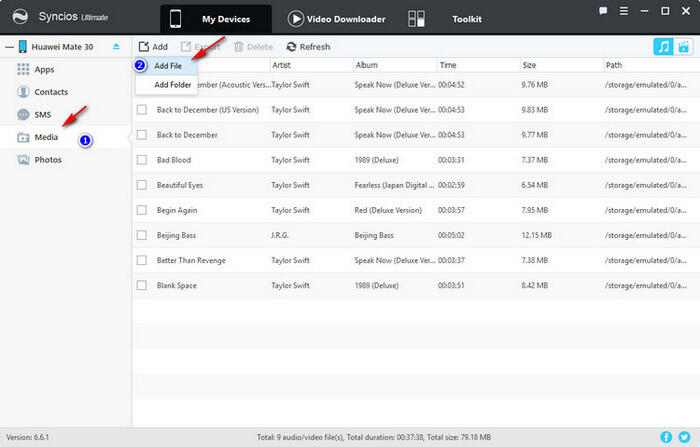The image size is (700, 447).
Task: Check the Beautiful Eyes checkbox
Action: tap(142, 184)
